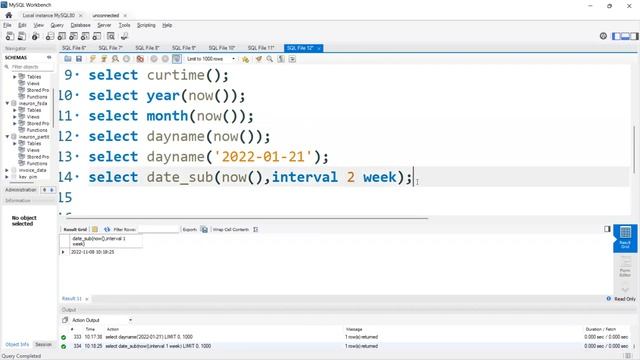
Task: Open the Query menu
Action: (57, 25)
